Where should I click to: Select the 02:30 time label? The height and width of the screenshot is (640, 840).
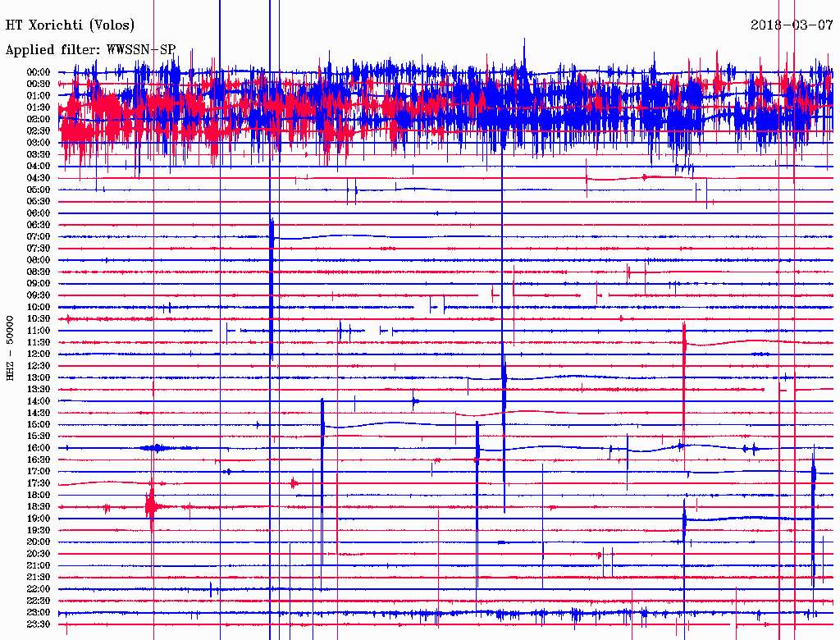(x=39, y=130)
